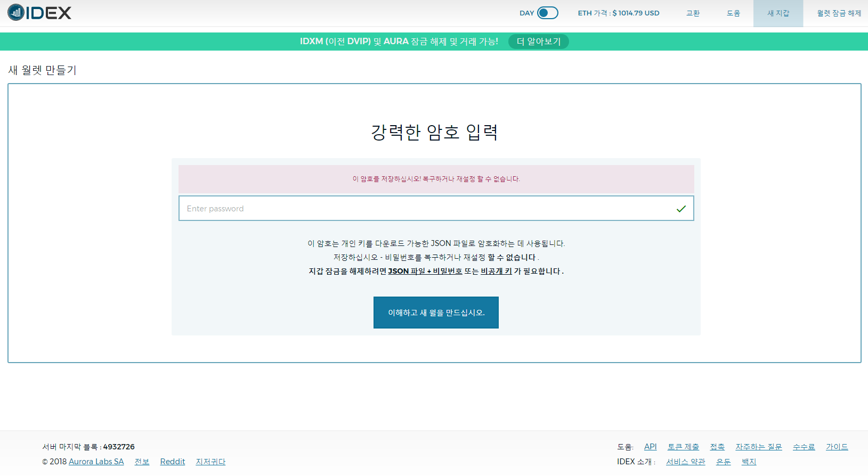Click the IDEX logo

coord(39,12)
